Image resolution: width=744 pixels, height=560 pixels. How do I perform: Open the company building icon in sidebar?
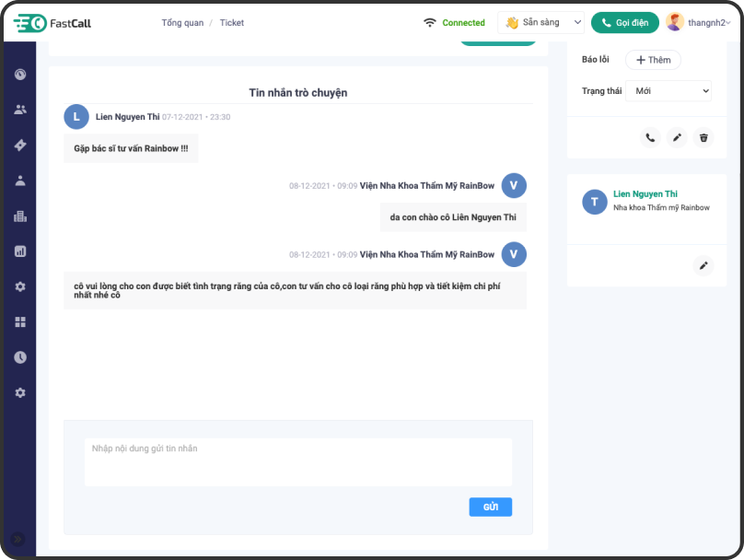[20, 216]
